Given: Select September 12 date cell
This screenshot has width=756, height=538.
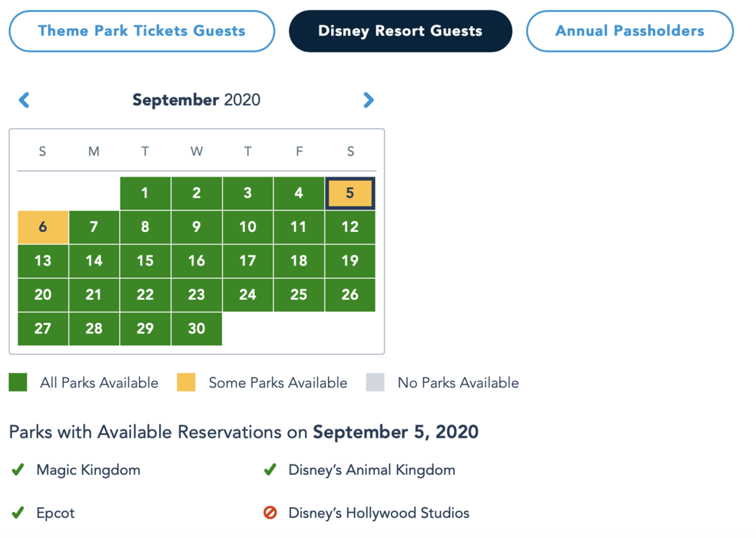Looking at the screenshot, I should coord(350,227).
